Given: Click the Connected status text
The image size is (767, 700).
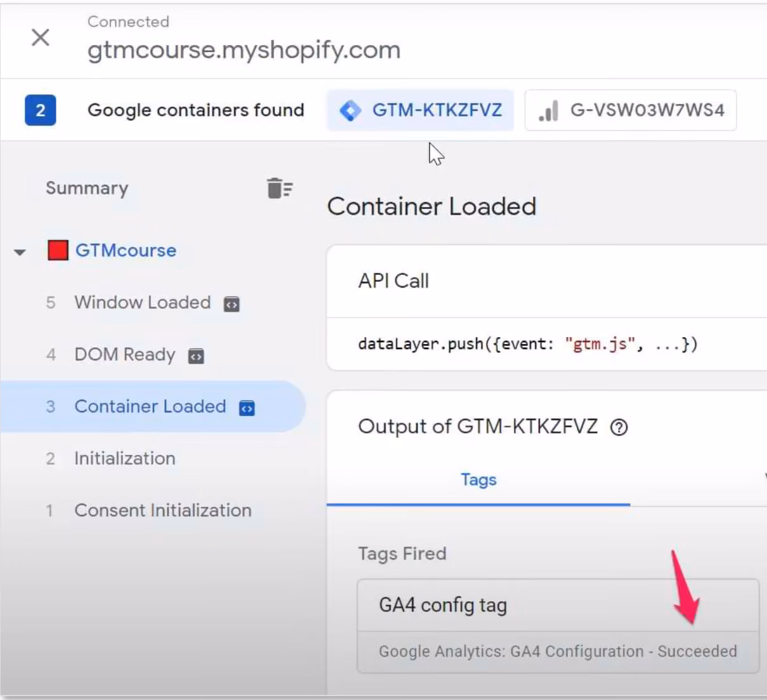Looking at the screenshot, I should tap(128, 22).
